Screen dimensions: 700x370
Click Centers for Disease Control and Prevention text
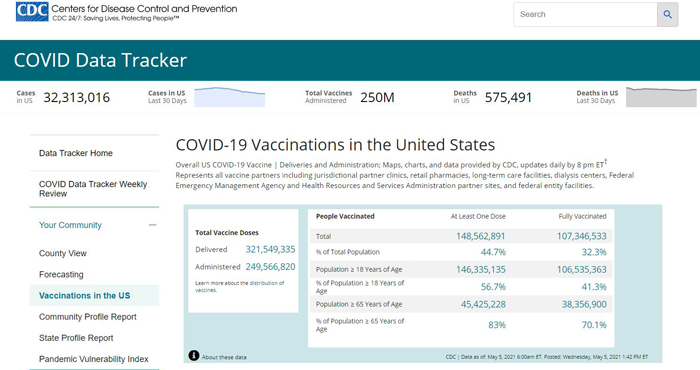tap(144, 8)
